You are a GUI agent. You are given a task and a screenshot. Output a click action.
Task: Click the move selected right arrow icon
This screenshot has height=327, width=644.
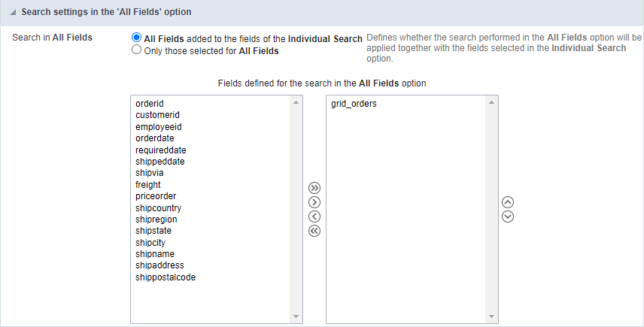click(x=314, y=202)
